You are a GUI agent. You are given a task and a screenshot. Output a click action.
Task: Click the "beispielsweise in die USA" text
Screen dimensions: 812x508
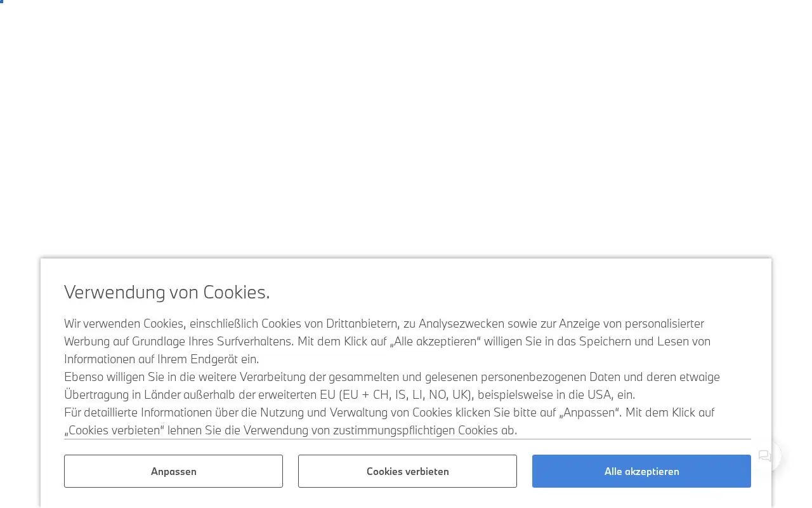pyautogui.click(x=545, y=394)
